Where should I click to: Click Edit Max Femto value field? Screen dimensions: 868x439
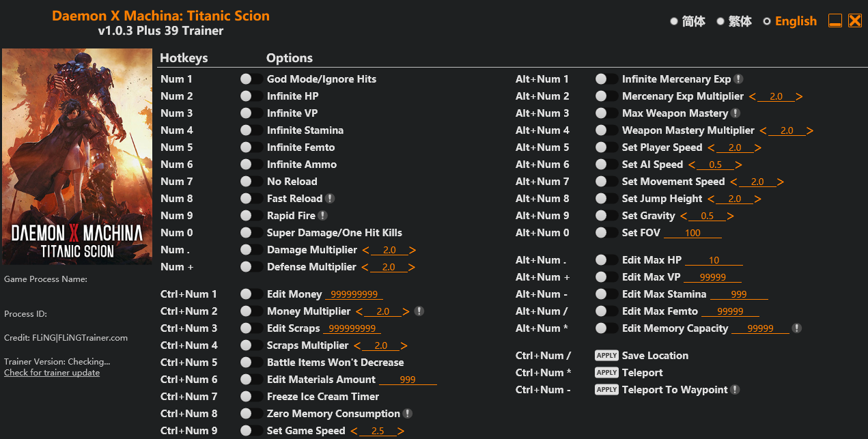730,311
